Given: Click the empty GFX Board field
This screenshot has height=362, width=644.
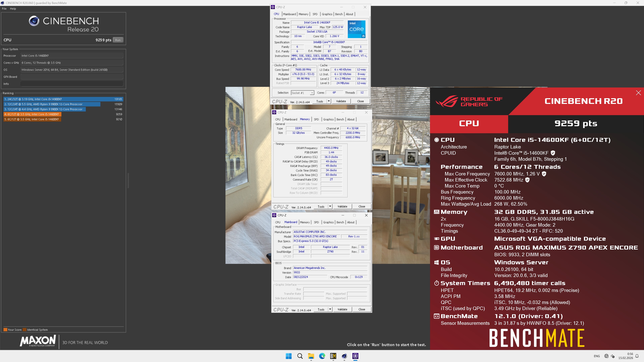Looking at the screenshot, I should tap(72, 77).
